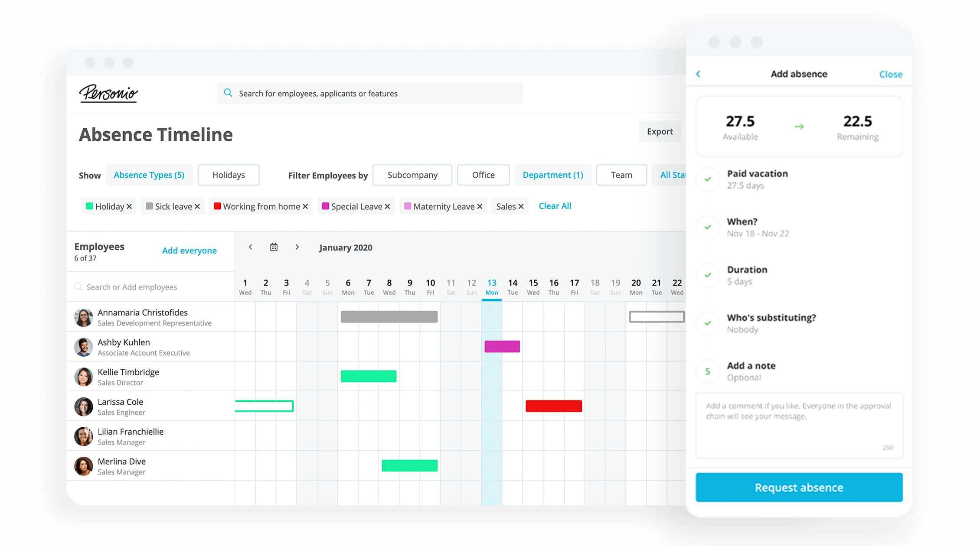Select the Absence Types tab
This screenshot has width=980, height=546.
[149, 175]
